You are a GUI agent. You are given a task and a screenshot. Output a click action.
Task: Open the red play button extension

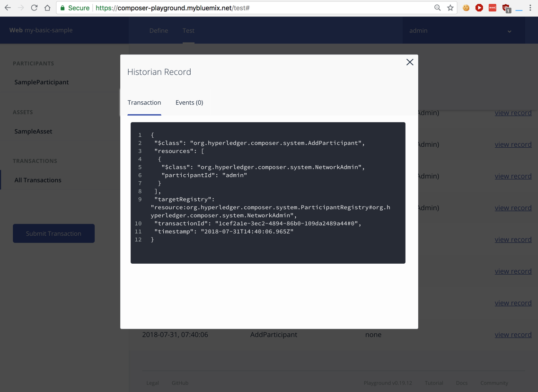coord(479,8)
